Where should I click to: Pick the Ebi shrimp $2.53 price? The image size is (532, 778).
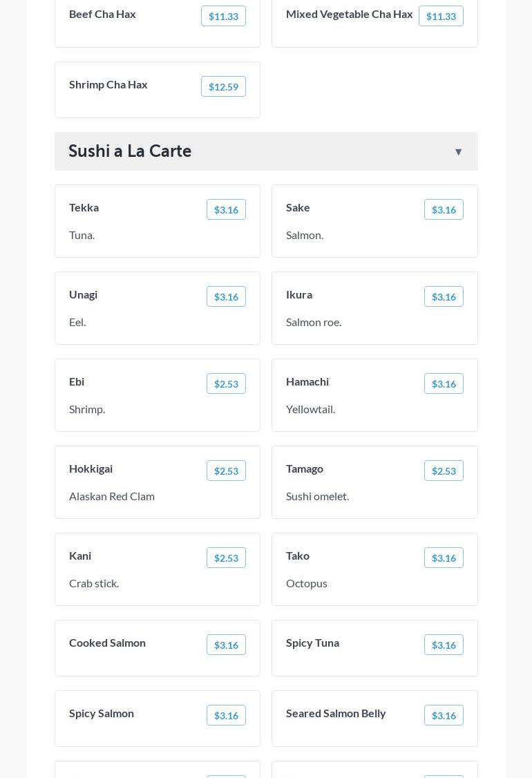tap(226, 383)
